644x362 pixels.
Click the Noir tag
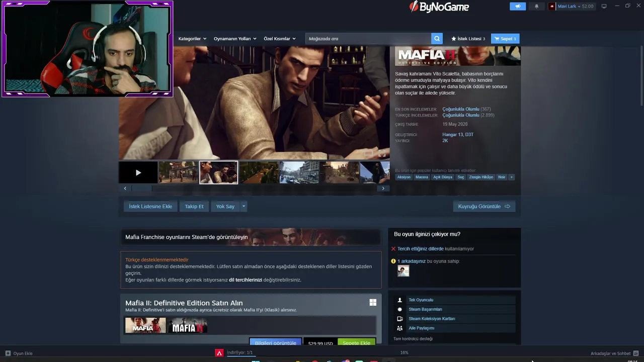click(x=502, y=177)
